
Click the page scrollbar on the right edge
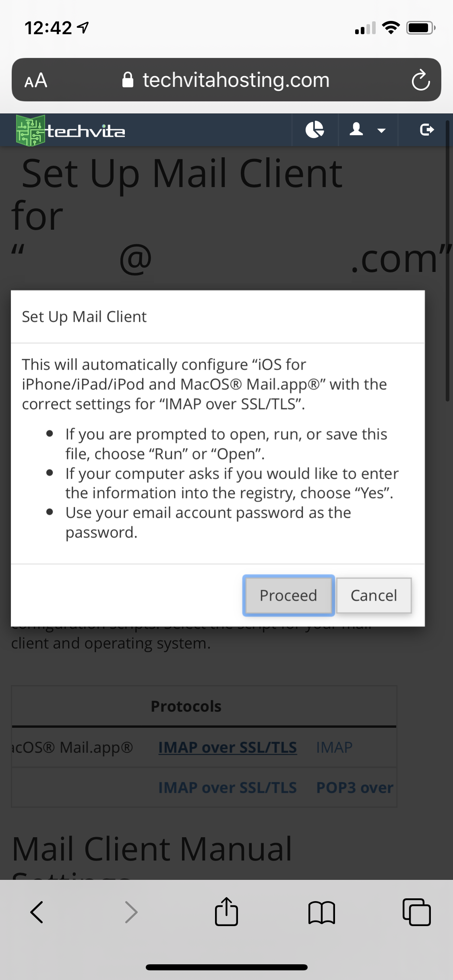(449, 261)
